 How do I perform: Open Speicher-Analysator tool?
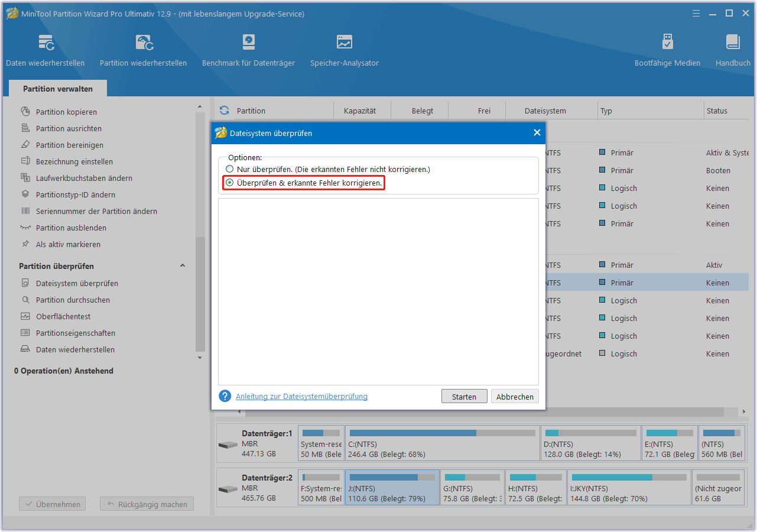(345, 50)
